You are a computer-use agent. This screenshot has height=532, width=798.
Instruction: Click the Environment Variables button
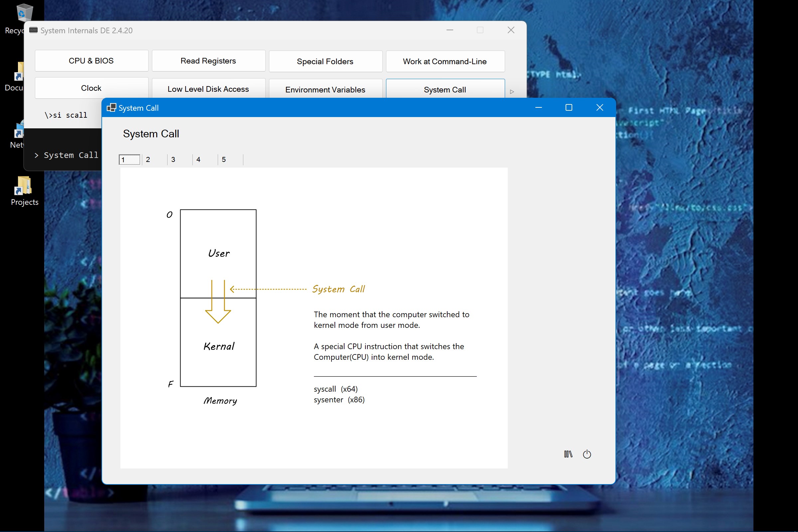[325, 89]
